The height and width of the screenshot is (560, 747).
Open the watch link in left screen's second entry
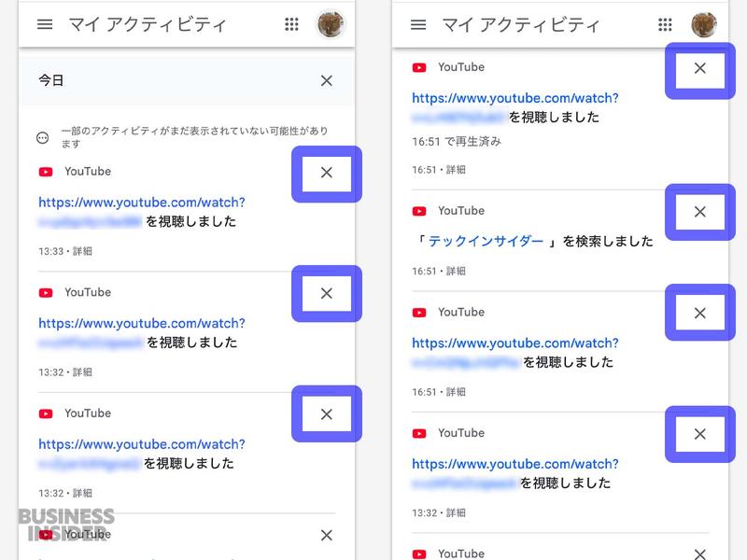point(142,324)
